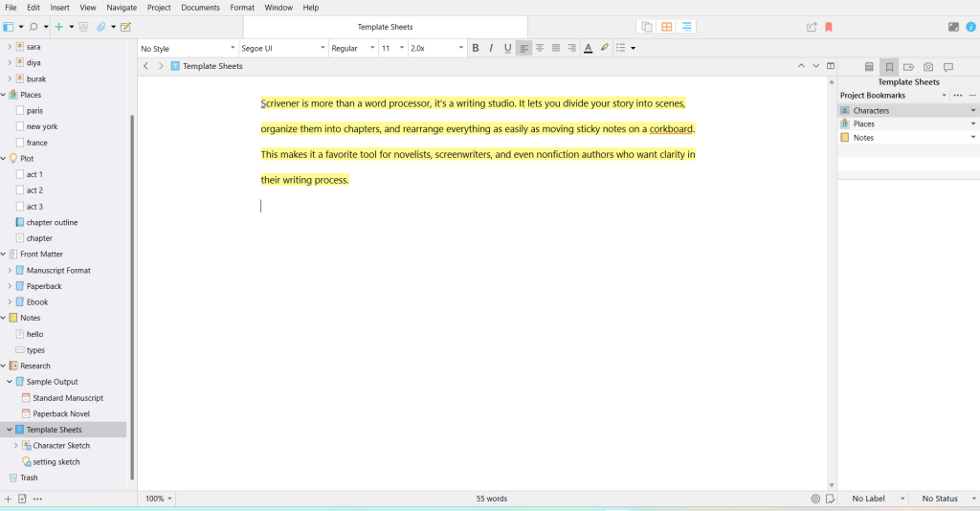980x511 pixels.
Task: Click the text highlight color marker
Action: coord(604,48)
